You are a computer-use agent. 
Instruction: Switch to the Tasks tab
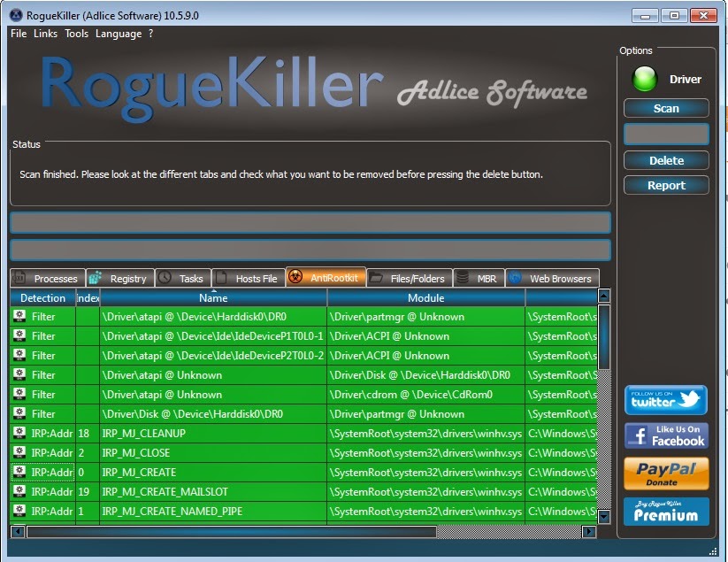(x=183, y=278)
